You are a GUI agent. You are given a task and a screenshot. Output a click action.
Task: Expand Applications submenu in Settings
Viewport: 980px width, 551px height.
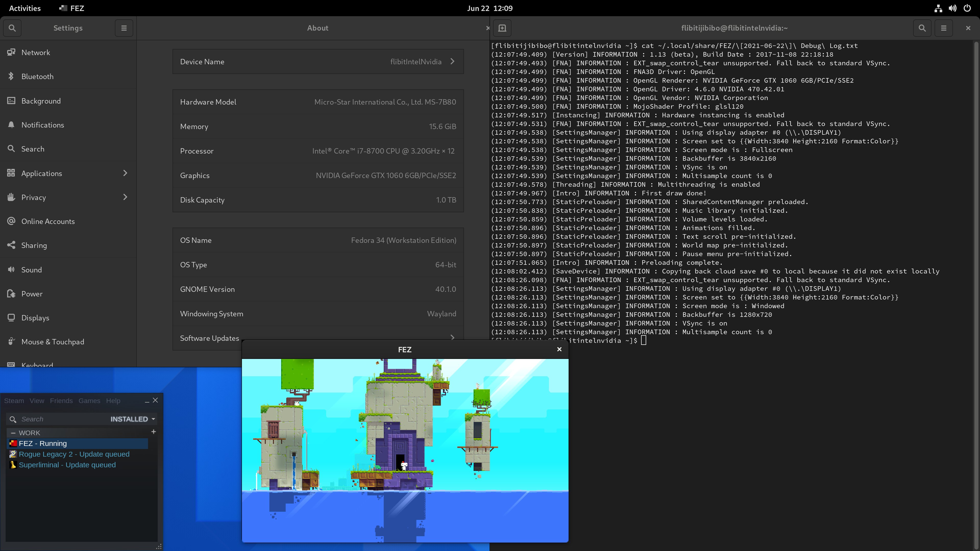tap(68, 173)
